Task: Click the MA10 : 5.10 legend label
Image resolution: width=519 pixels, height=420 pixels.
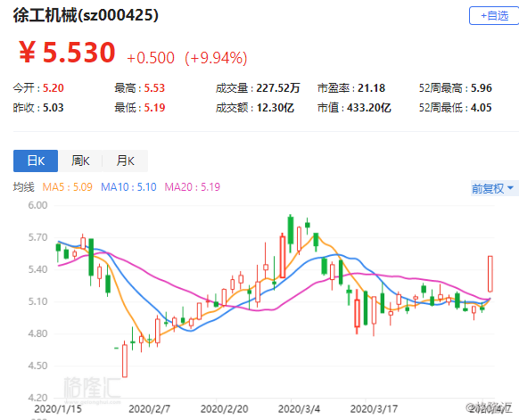Action: [128, 187]
